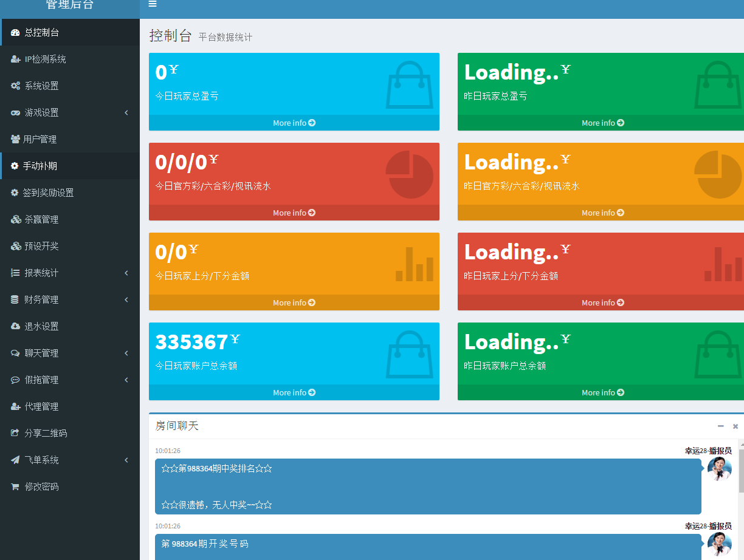Click the gears icon next to 系统设置

coord(15,86)
